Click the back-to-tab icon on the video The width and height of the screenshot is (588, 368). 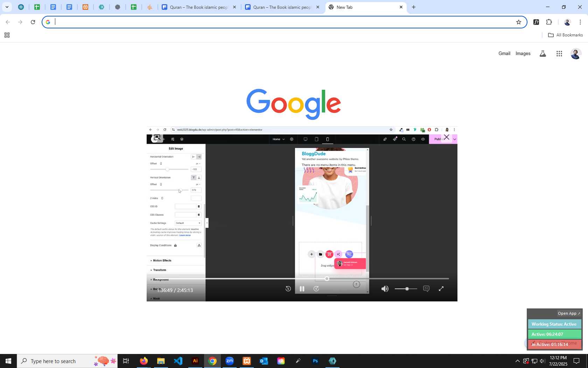click(157, 137)
